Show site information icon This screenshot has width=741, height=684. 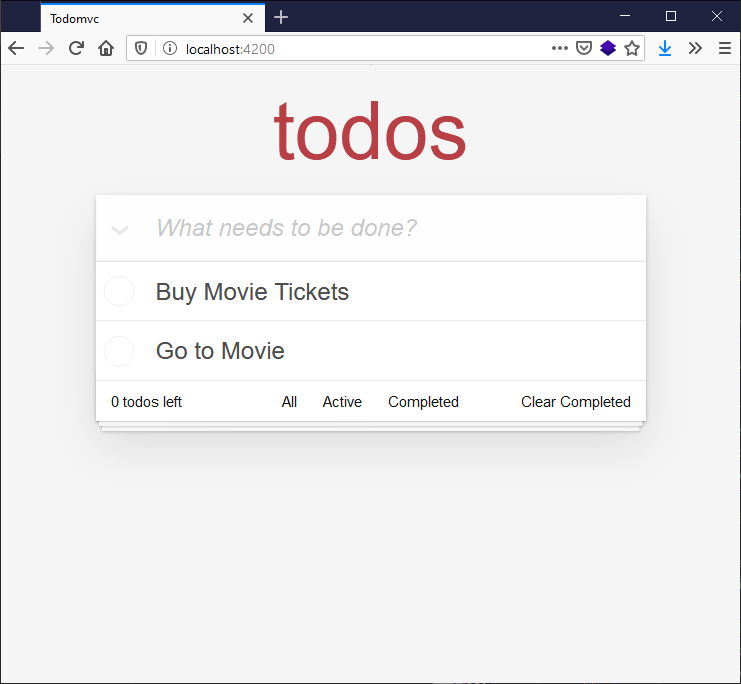point(170,48)
